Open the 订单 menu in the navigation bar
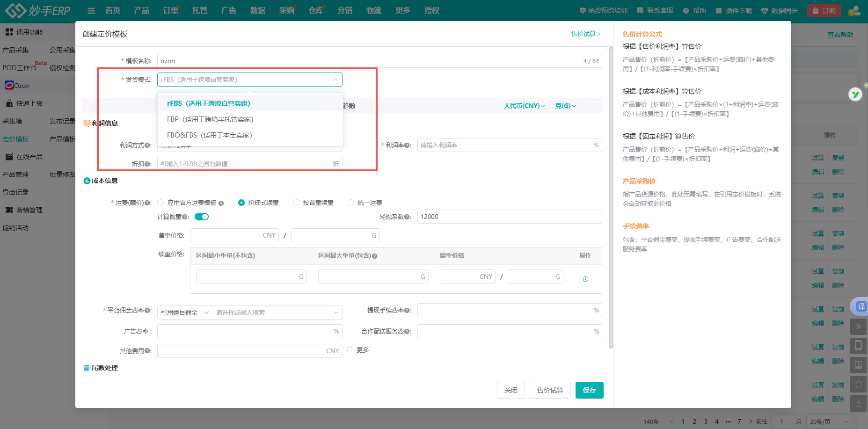Image resolution: width=868 pixels, height=429 pixels. pos(170,10)
